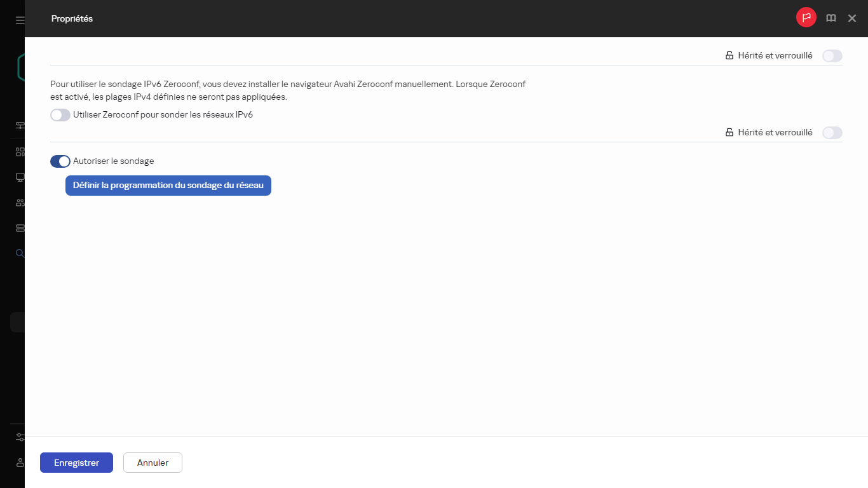Click the search magnifier icon in the sidebar
Image resolution: width=868 pixels, height=488 pixels.
point(20,253)
